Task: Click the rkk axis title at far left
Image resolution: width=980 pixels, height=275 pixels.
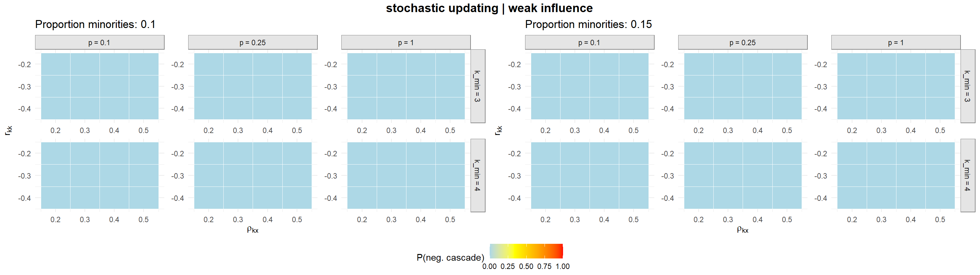Action: click(8, 130)
